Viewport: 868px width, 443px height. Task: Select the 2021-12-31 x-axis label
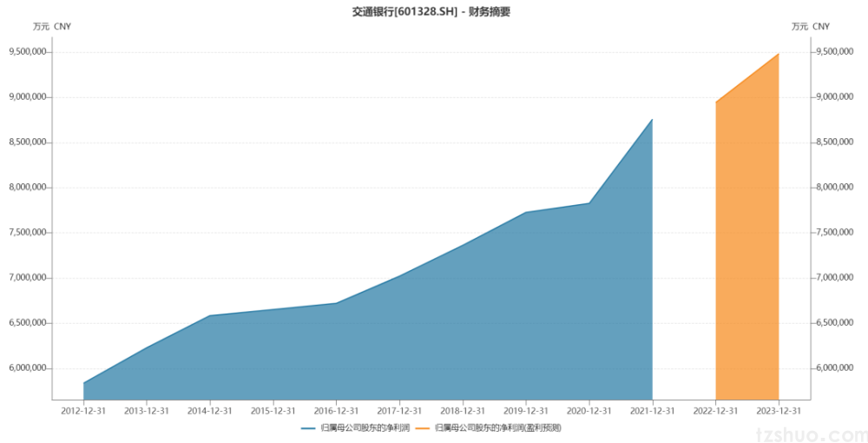(x=652, y=411)
